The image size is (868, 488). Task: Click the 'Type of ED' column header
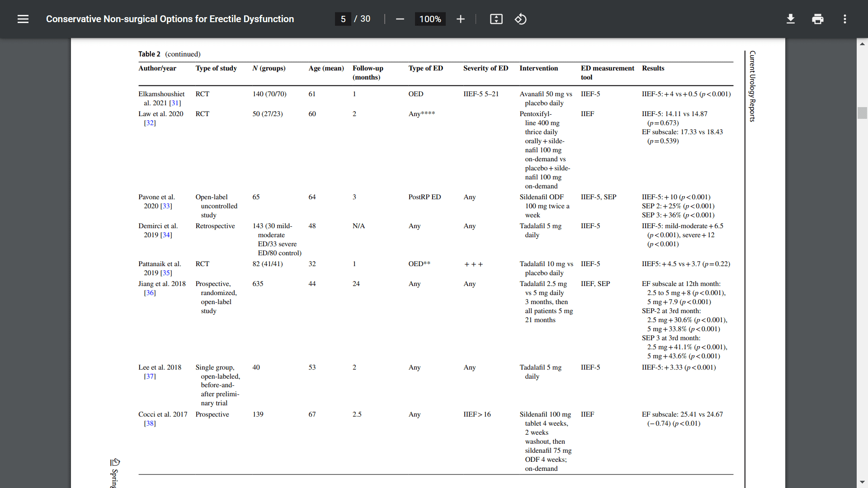425,68
